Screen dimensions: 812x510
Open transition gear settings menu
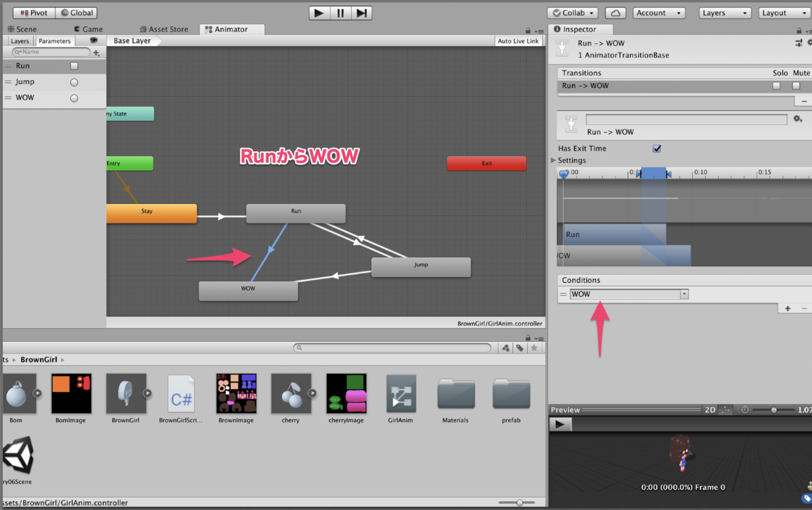[x=798, y=119]
